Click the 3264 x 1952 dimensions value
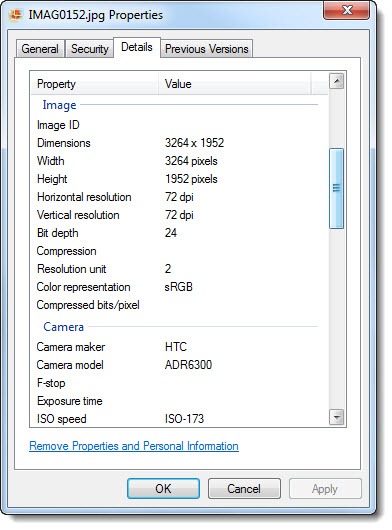The width and height of the screenshot is (392, 530). click(194, 143)
